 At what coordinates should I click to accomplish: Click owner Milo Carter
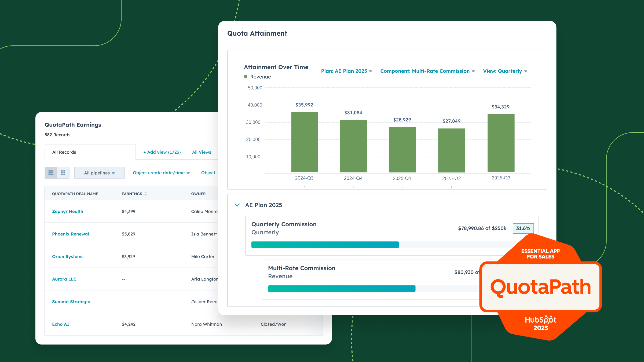pyautogui.click(x=203, y=256)
